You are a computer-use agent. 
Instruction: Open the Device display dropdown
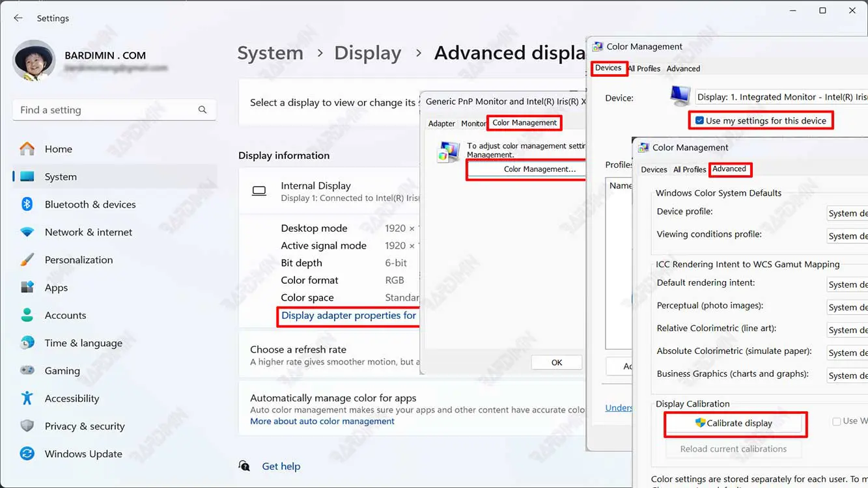pyautogui.click(x=781, y=97)
